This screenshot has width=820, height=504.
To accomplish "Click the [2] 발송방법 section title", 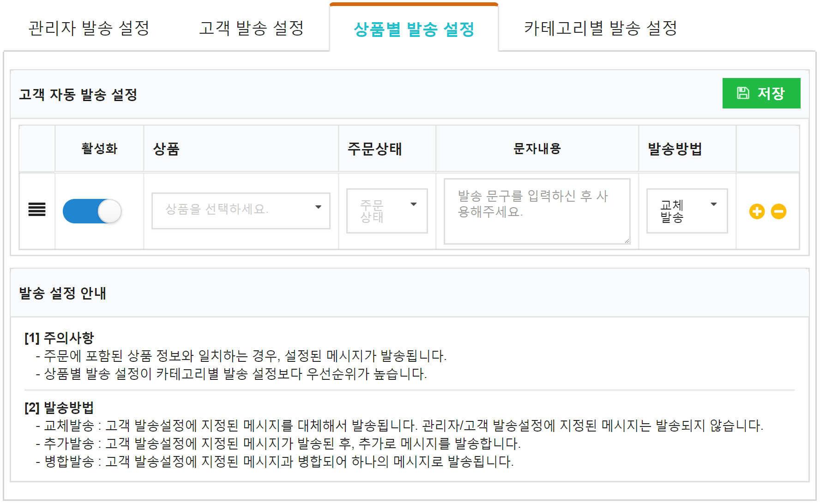I will (59, 408).
